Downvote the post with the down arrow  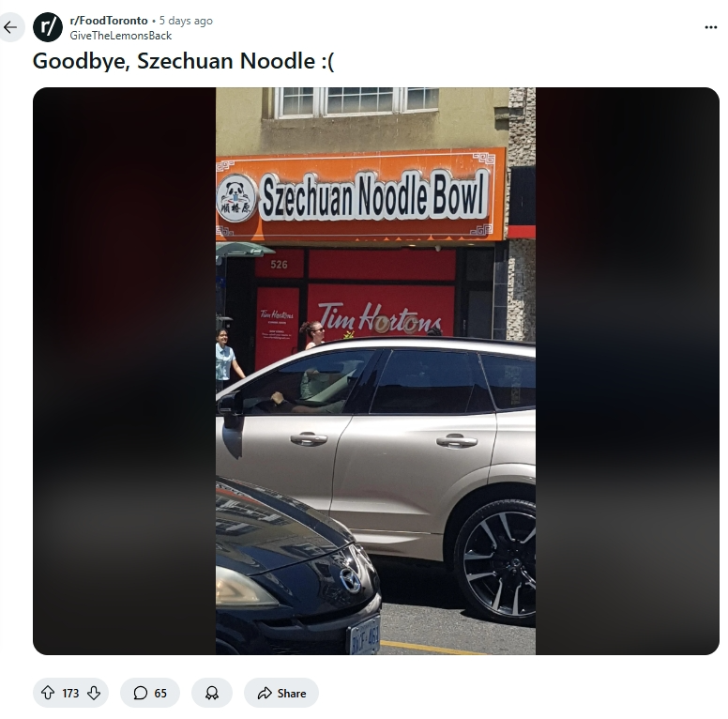[x=94, y=693]
